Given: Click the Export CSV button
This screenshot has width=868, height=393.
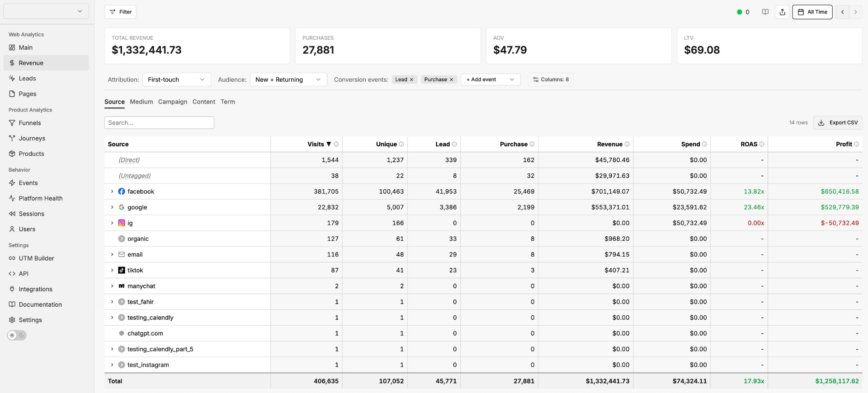Looking at the screenshot, I should click(838, 123).
